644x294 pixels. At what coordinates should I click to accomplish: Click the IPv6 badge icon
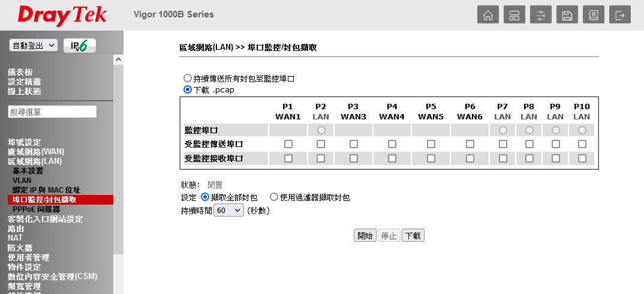pyautogui.click(x=79, y=46)
